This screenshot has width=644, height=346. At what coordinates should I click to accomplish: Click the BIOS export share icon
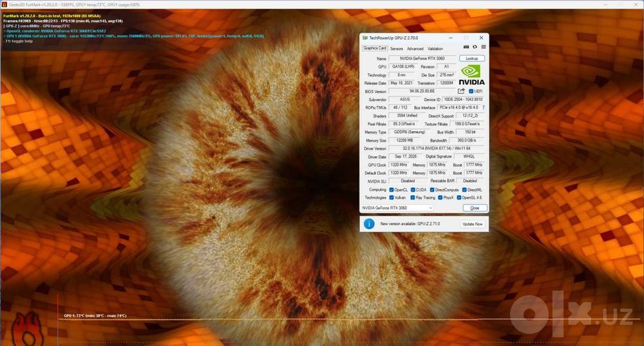click(x=461, y=91)
